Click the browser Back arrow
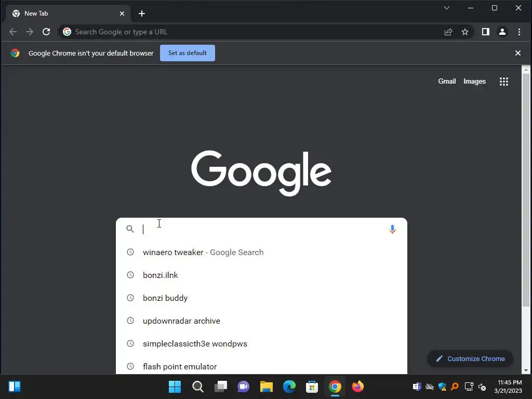 (x=13, y=32)
